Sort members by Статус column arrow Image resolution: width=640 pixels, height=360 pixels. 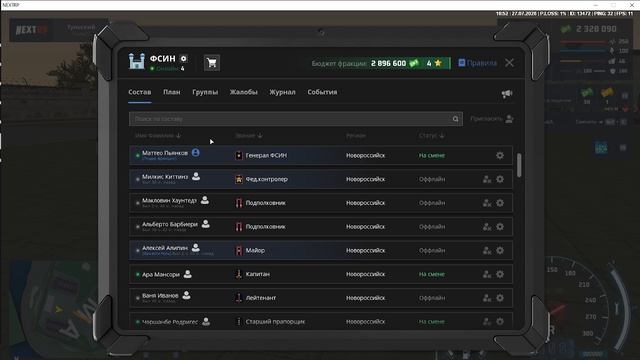click(442, 136)
